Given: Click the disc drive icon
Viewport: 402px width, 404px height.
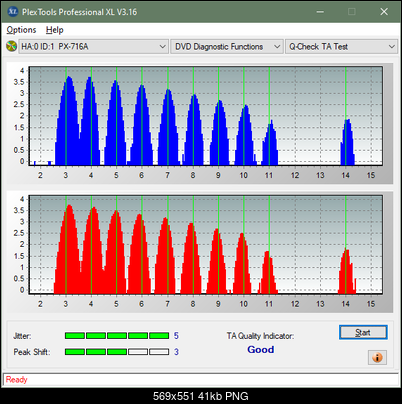Looking at the screenshot, I should [12, 46].
